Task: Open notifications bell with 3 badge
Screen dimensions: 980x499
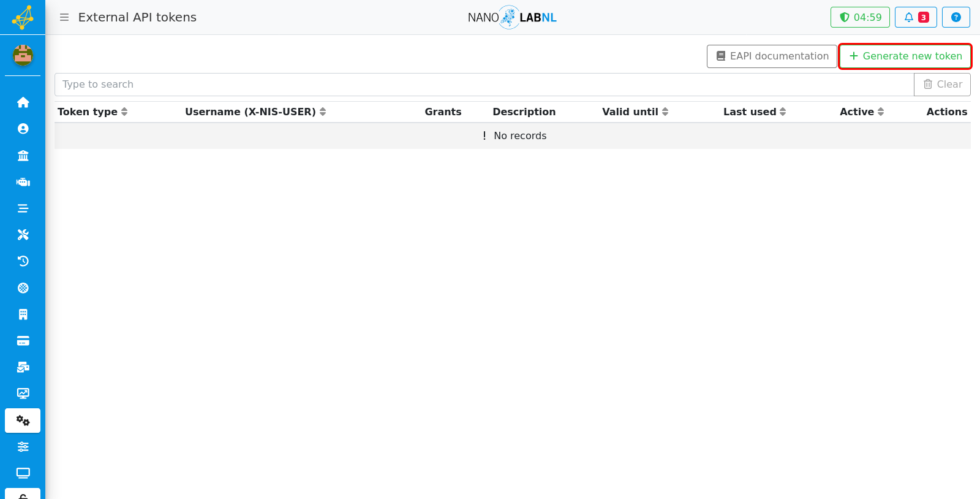Action: pos(916,17)
